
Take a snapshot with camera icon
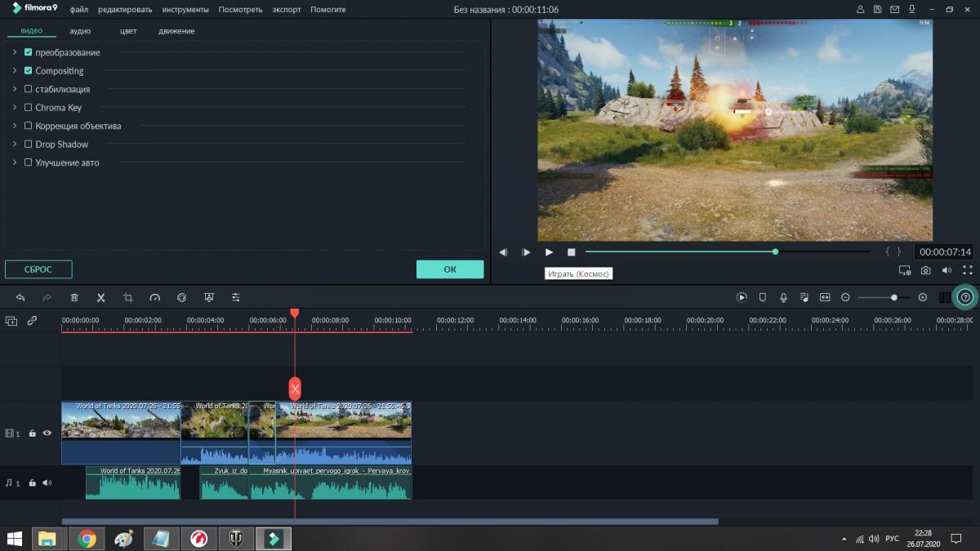pos(925,270)
